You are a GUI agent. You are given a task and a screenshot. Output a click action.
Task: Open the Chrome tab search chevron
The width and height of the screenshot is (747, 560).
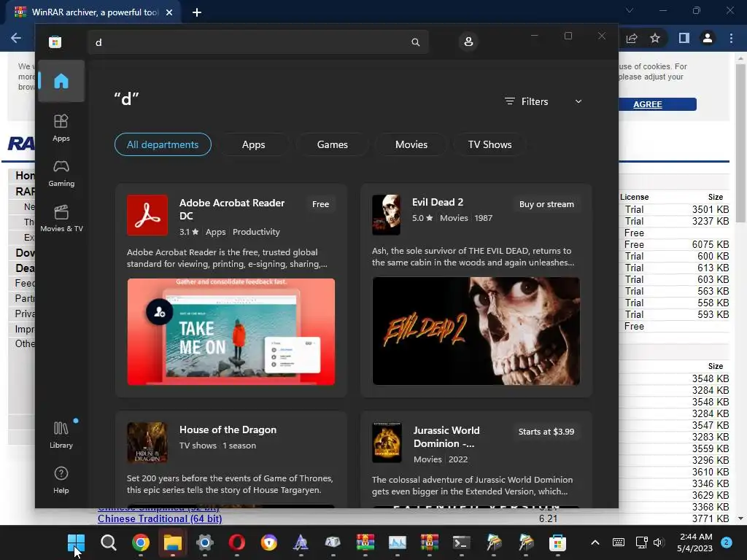pyautogui.click(x=630, y=10)
